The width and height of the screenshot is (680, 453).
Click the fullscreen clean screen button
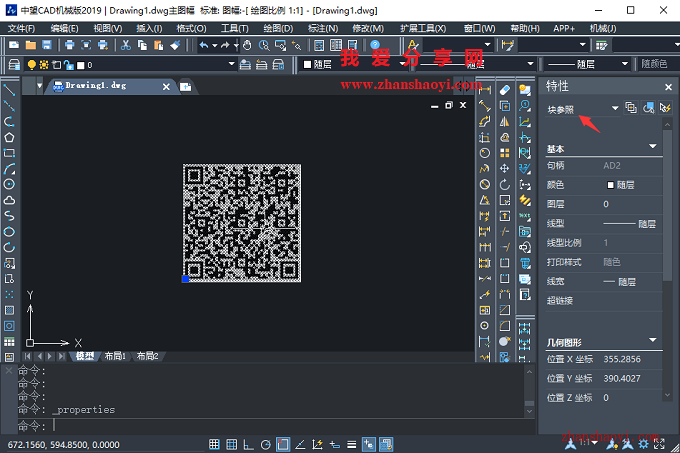tap(659, 443)
